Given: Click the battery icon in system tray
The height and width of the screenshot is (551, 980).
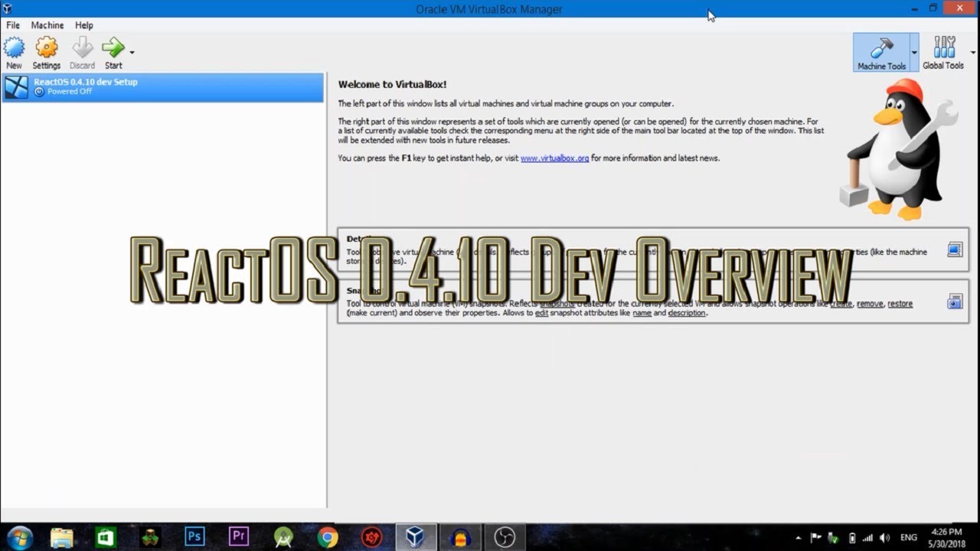Looking at the screenshot, I should 852,538.
